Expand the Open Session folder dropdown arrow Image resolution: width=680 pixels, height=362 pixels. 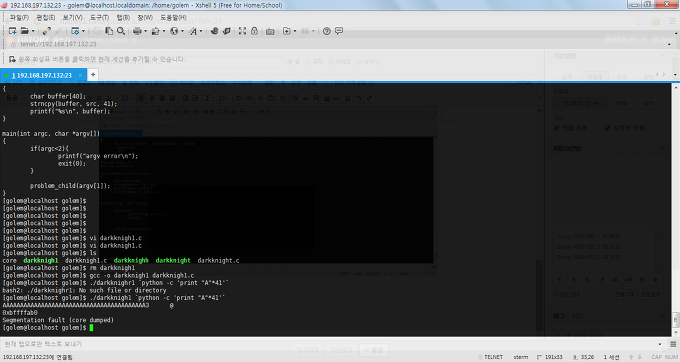coord(33,31)
